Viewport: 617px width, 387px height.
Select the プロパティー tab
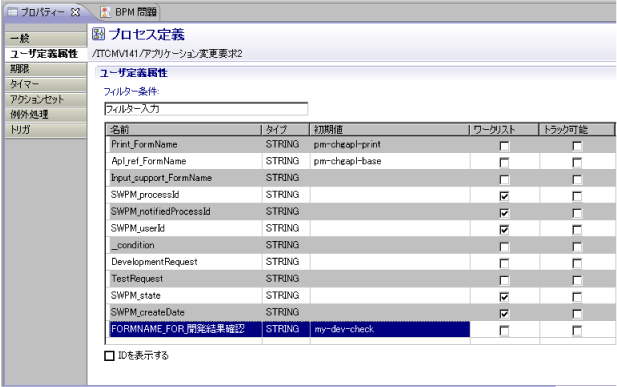click(x=42, y=12)
